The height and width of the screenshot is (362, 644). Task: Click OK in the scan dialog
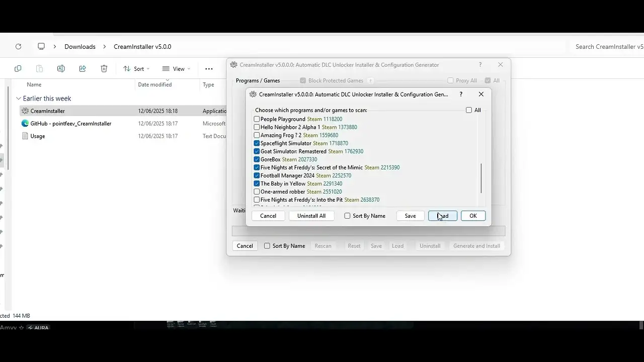[473, 216]
